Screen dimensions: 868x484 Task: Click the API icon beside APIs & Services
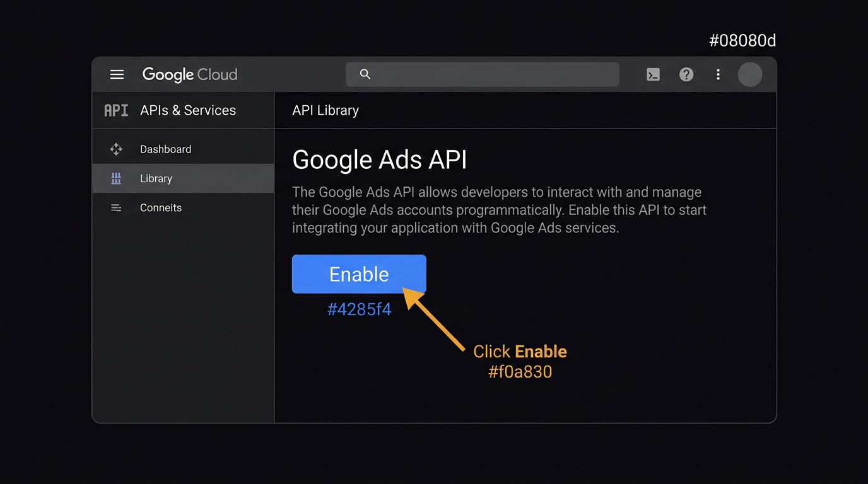pyautogui.click(x=116, y=110)
